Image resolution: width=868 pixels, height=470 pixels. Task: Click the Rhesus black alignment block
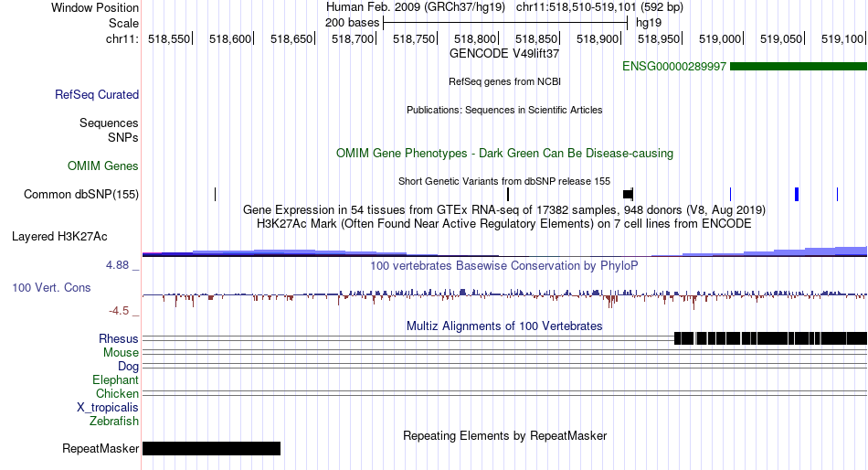[x=770, y=338]
